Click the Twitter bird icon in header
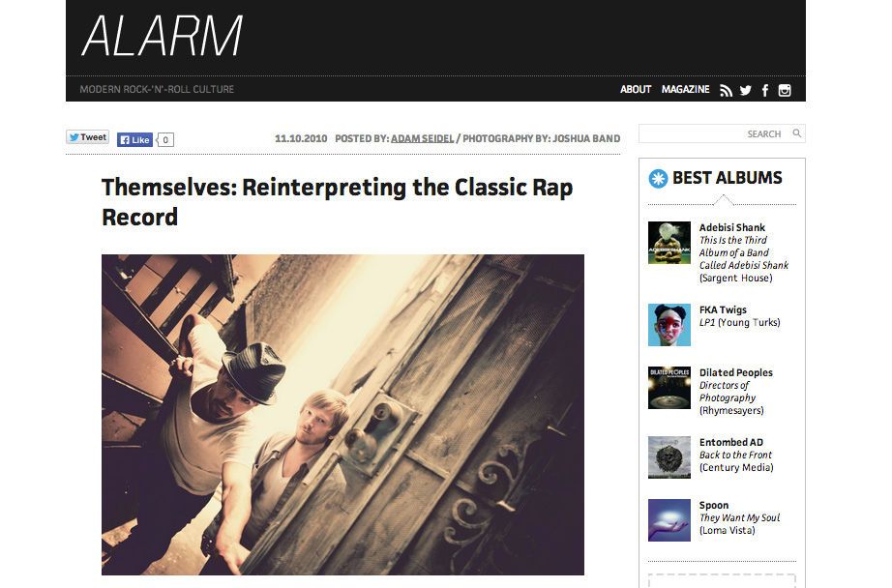The image size is (892, 588). coord(746,90)
